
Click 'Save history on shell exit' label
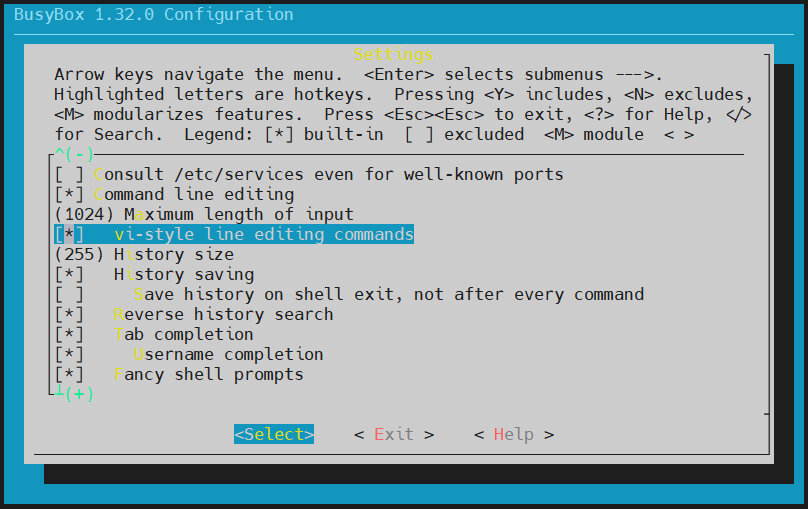point(389,295)
